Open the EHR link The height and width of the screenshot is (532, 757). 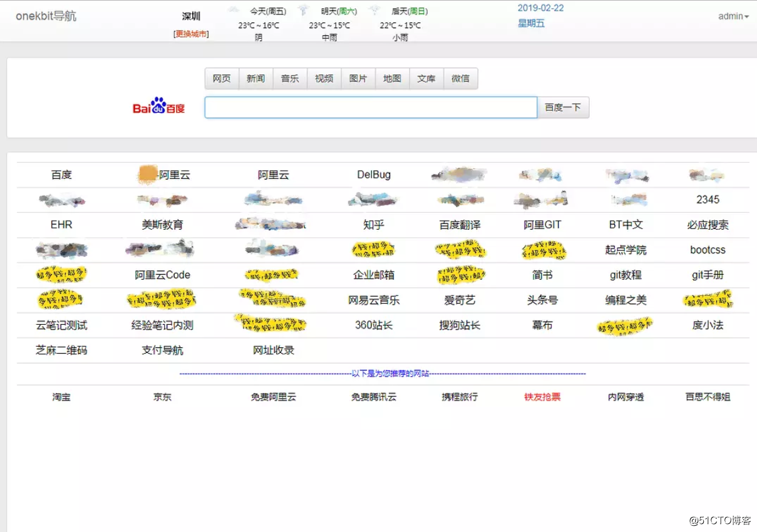click(61, 225)
